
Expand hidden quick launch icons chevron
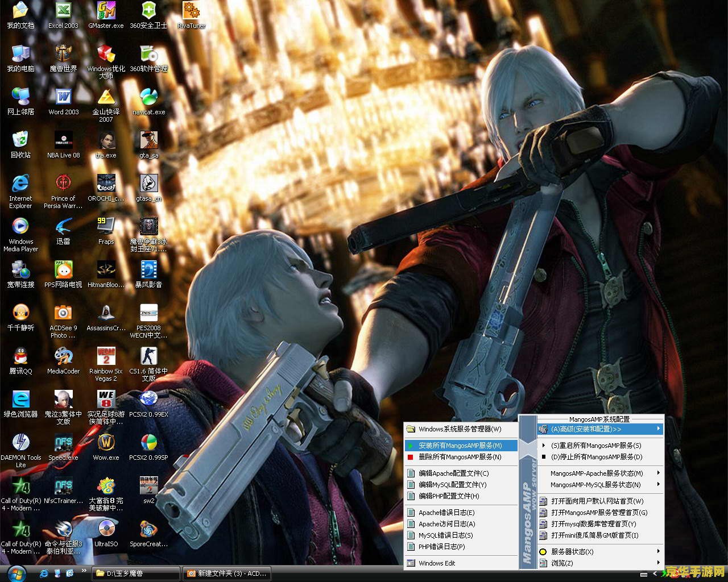tap(84, 571)
